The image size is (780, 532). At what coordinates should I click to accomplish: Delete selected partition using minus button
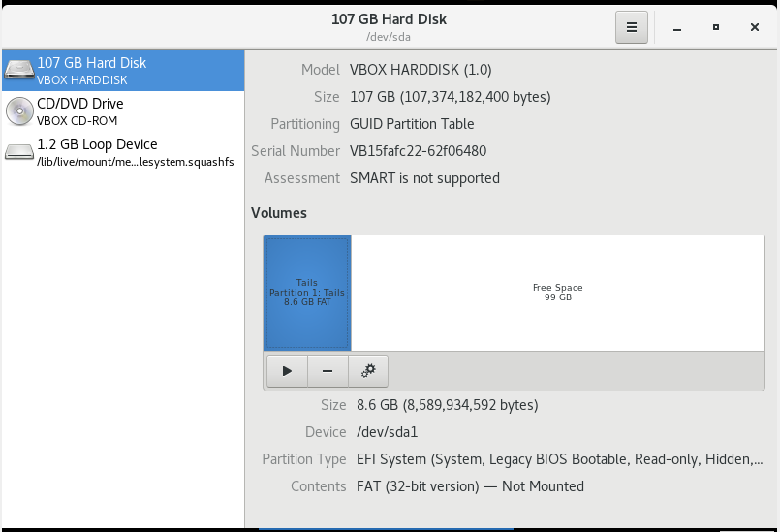[328, 370]
